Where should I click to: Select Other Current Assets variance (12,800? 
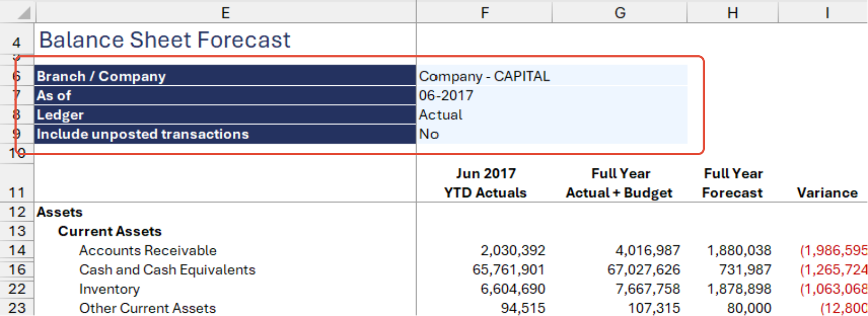pyautogui.click(x=844, y=308)
